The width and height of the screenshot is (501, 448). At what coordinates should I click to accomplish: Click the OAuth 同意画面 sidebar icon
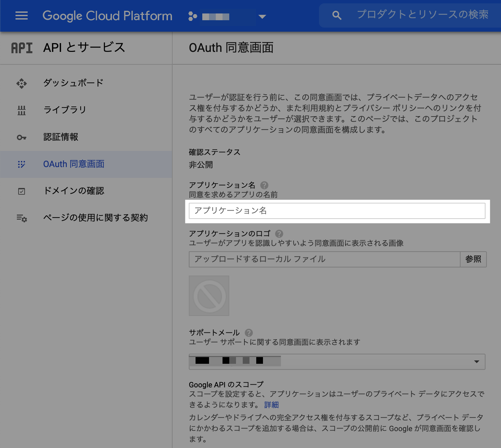pyautogui.click(x=22, y=164)
